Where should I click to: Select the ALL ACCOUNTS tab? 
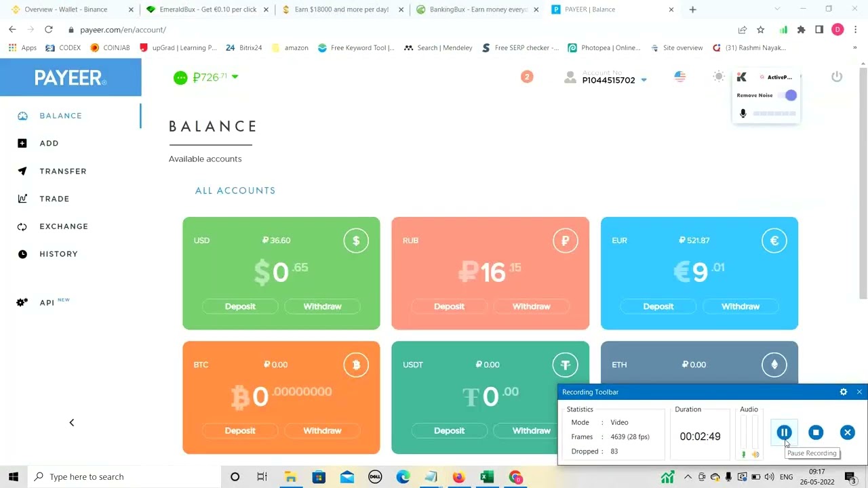point(235,190)
